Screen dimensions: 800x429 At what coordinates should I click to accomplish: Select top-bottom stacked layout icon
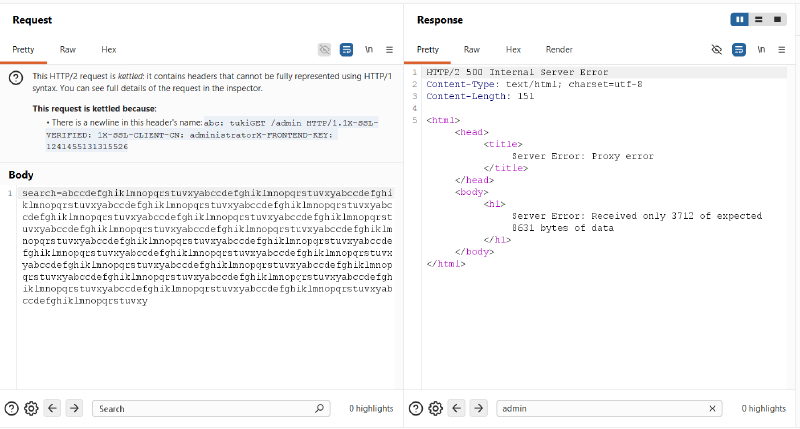(x=759, y=19)
